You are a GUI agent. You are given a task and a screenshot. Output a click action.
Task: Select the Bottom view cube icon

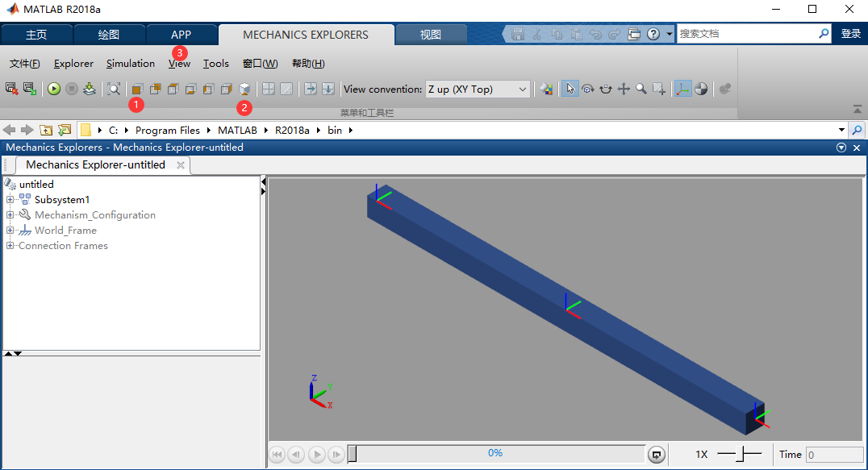point(191,89)
